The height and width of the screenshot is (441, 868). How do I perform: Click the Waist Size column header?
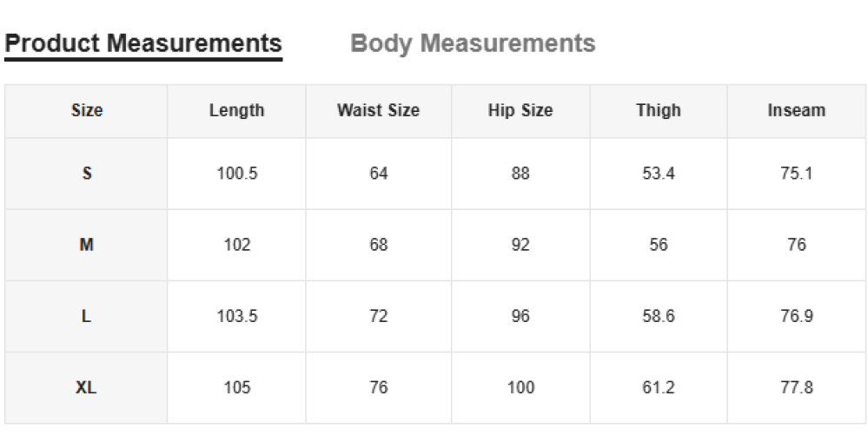378,110
